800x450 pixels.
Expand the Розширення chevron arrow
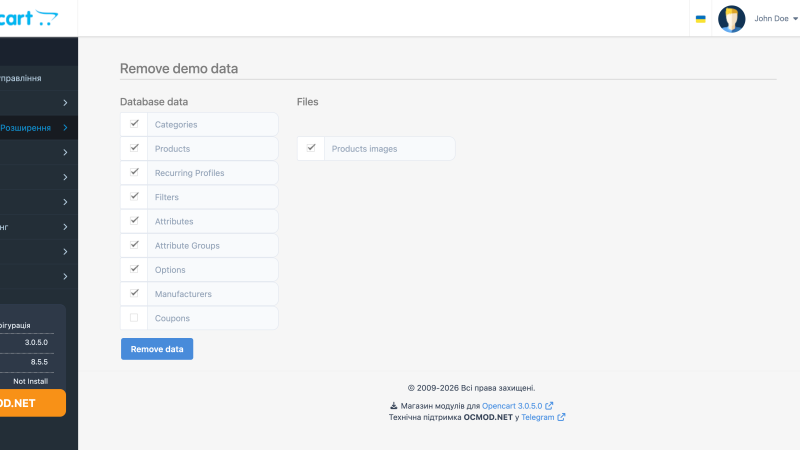tap(65, 128)
